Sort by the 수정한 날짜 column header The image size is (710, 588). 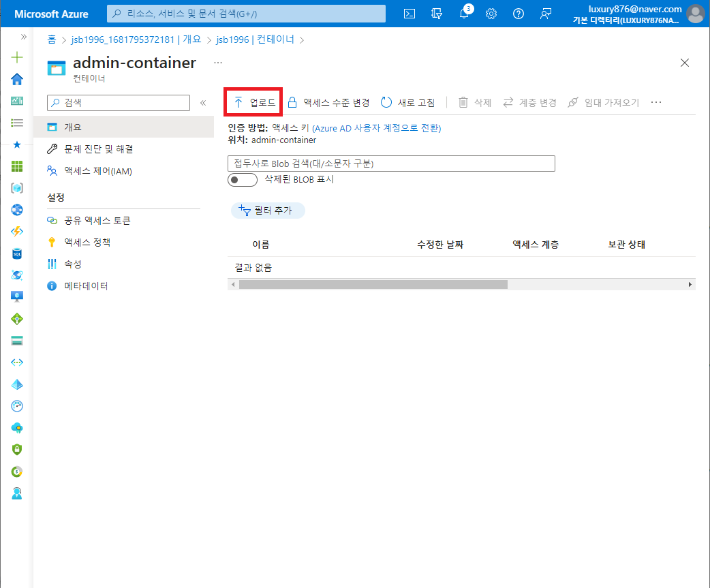[x=440, y=245]
